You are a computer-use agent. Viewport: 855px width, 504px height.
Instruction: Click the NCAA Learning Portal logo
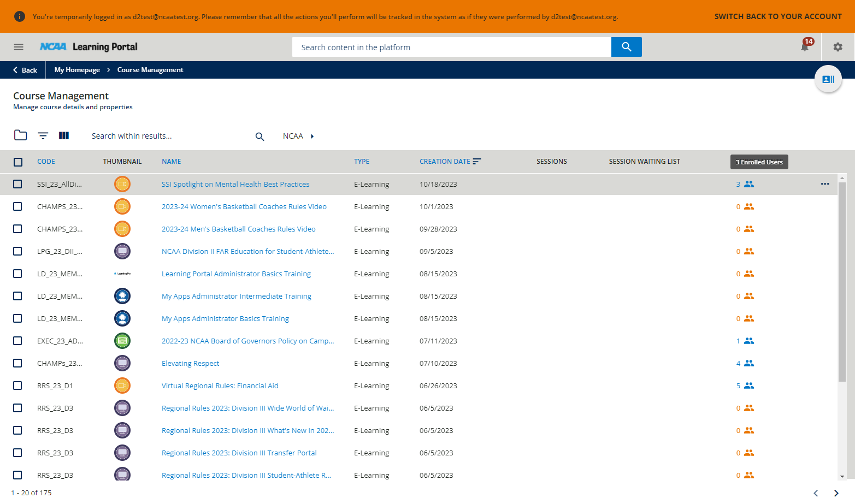coord(89,47)
